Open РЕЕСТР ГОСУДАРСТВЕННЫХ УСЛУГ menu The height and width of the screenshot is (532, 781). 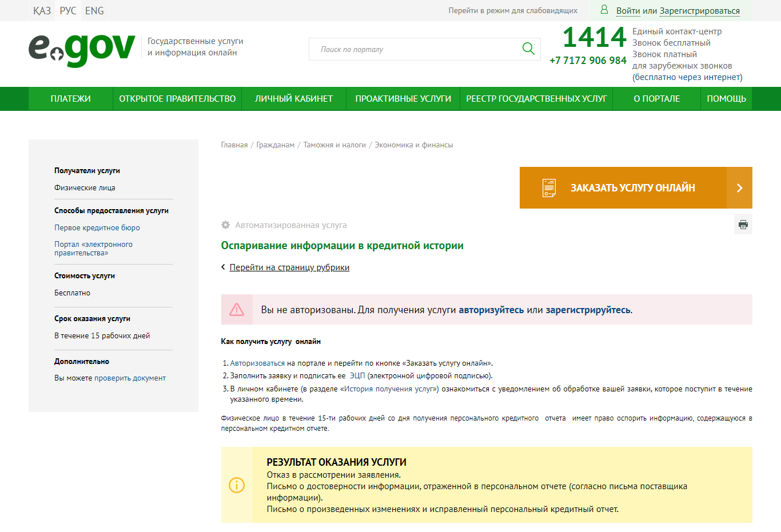click(x=536, y=99)
